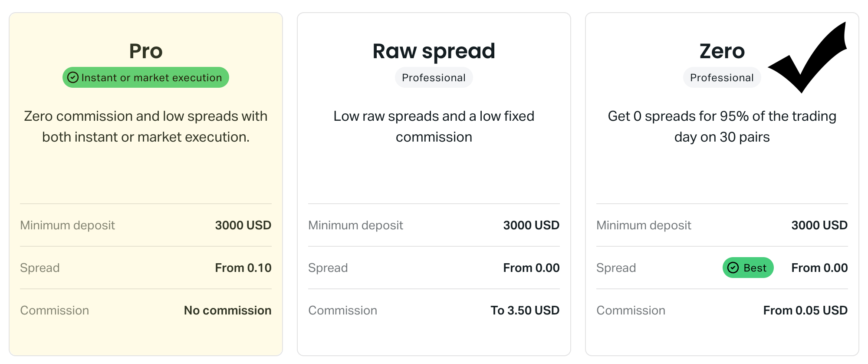
Task: Click the green Best spread badge
Action: point(748,268)
